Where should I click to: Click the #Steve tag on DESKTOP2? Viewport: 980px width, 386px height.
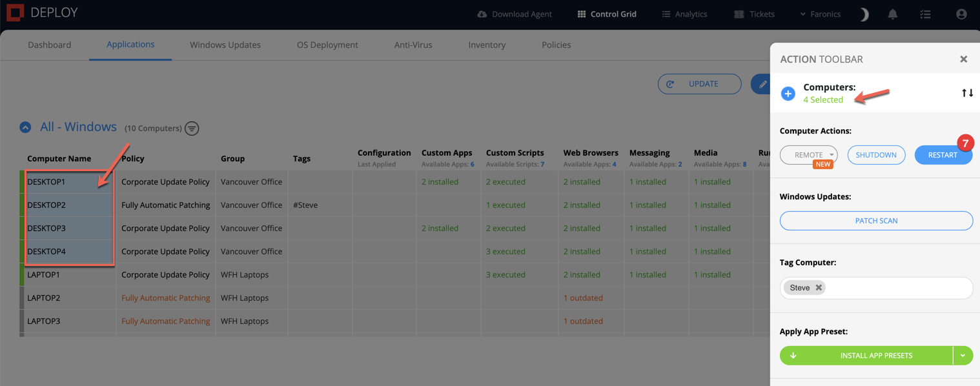305,205
